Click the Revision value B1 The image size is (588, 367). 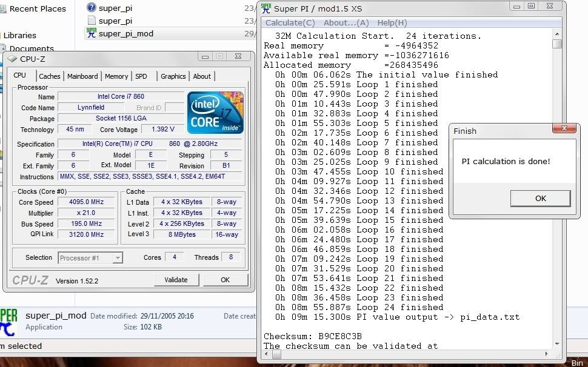coord(226,165)
